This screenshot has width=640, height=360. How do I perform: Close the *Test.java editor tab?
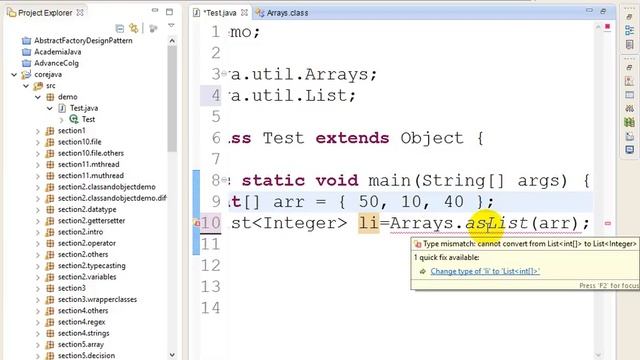click(x=244, y=13)
